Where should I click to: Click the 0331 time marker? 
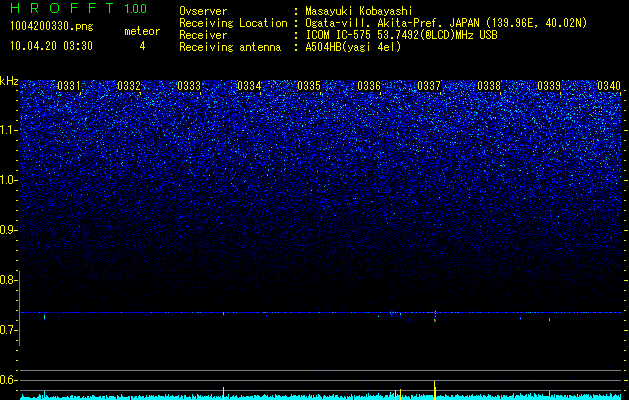[x=69, y=86]
